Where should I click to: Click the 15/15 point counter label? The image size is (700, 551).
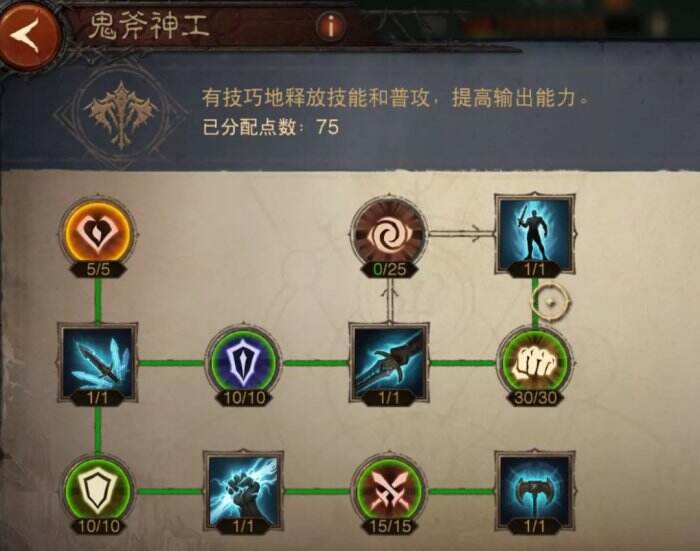point(389,526)
